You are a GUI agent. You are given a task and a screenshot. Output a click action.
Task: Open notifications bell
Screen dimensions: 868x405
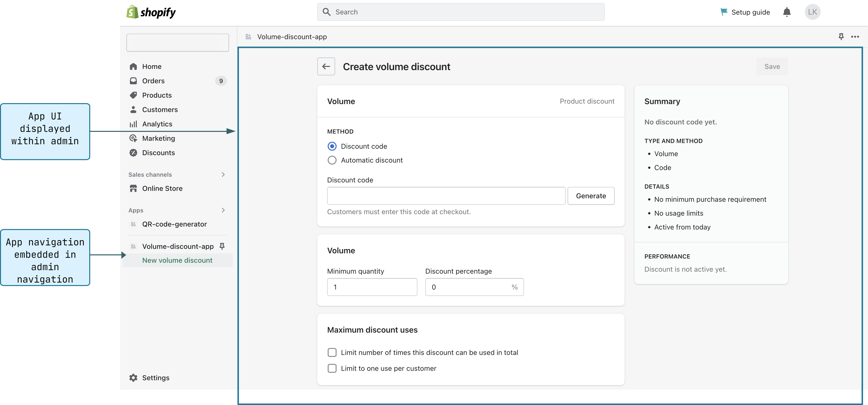click(x=786, y=12)
